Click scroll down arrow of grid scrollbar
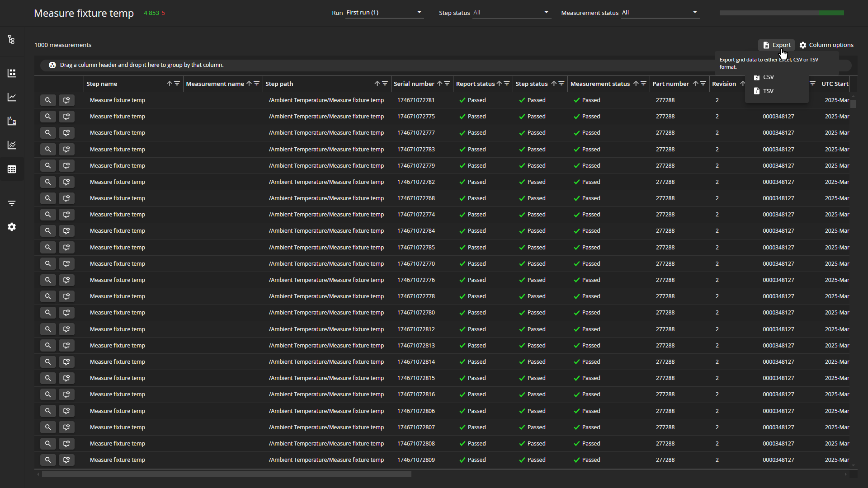The height and width of the screenshot is (488, 868). pyautogui.click(x=854, y=466)
